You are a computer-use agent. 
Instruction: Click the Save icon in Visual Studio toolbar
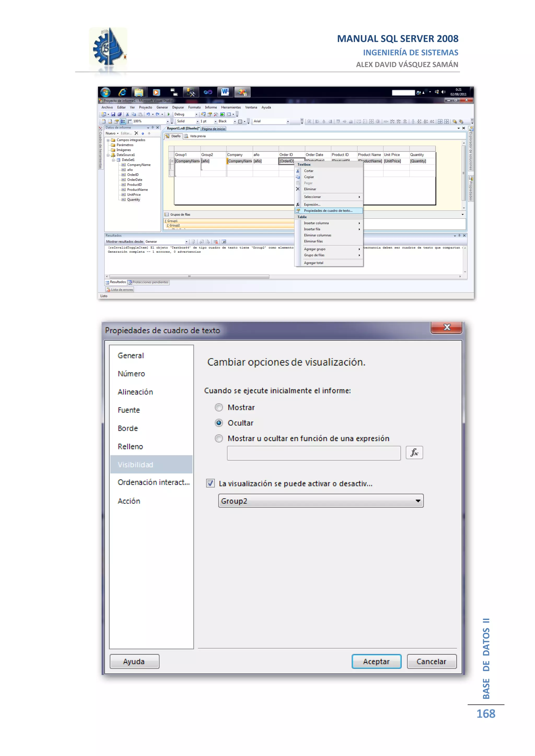(113, 114)
